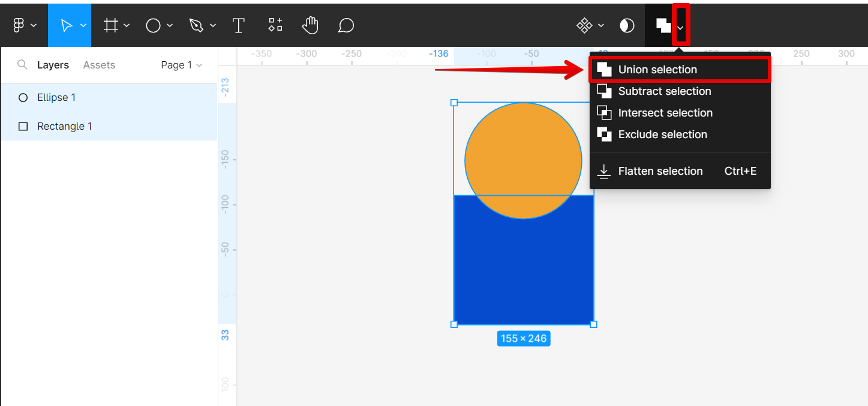Viewport: 868px width, 406px height.
Task: Expand the shape tools dropdown arrow
Action: coord(170,26)
